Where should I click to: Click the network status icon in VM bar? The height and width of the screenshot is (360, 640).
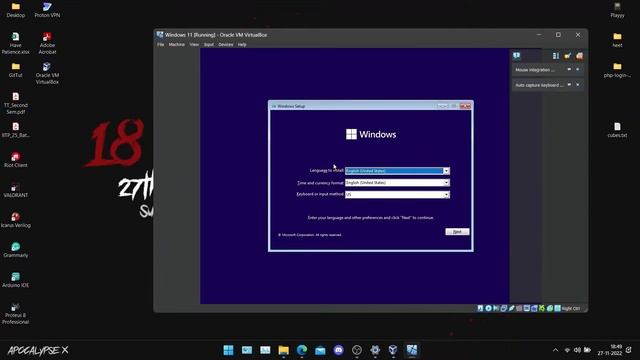[503, 308]
